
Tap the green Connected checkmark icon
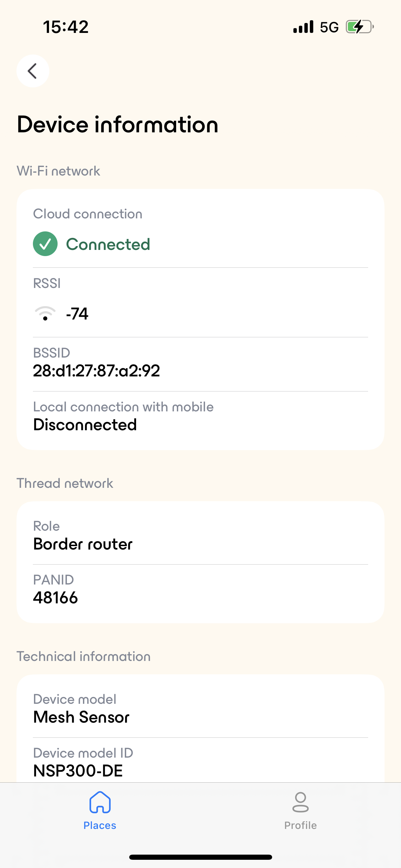[x=45, y=244]
